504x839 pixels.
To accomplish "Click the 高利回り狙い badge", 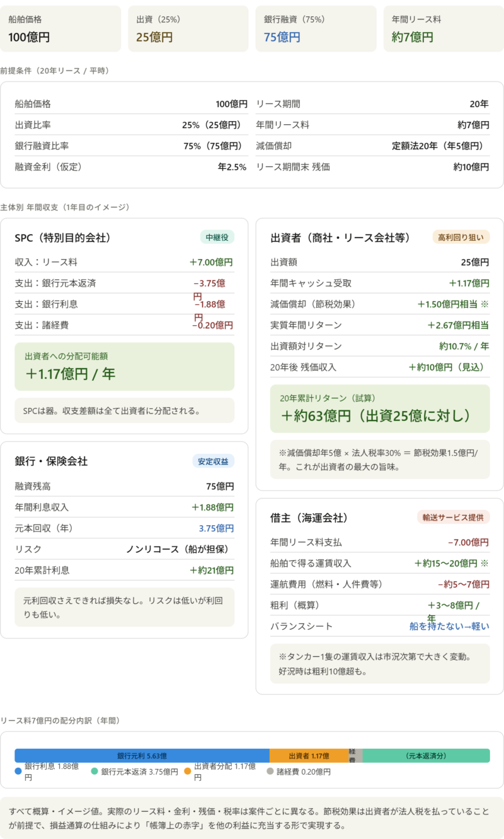I will [461, 237].
